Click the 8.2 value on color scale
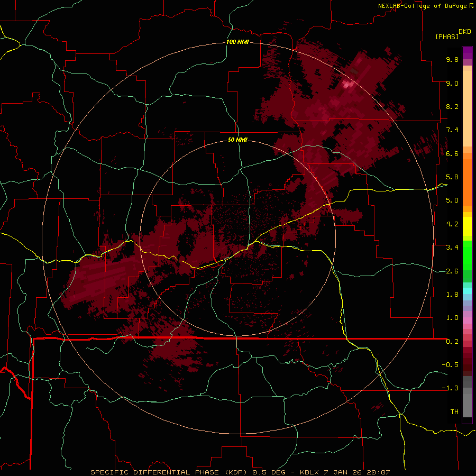Viewport: 476px width, 476px height. pos(452,106)
